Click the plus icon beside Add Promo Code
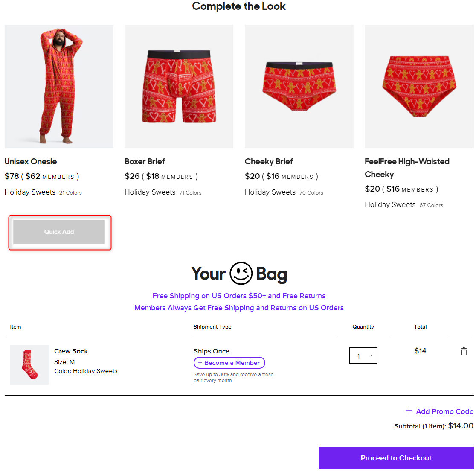 [409, 411]
